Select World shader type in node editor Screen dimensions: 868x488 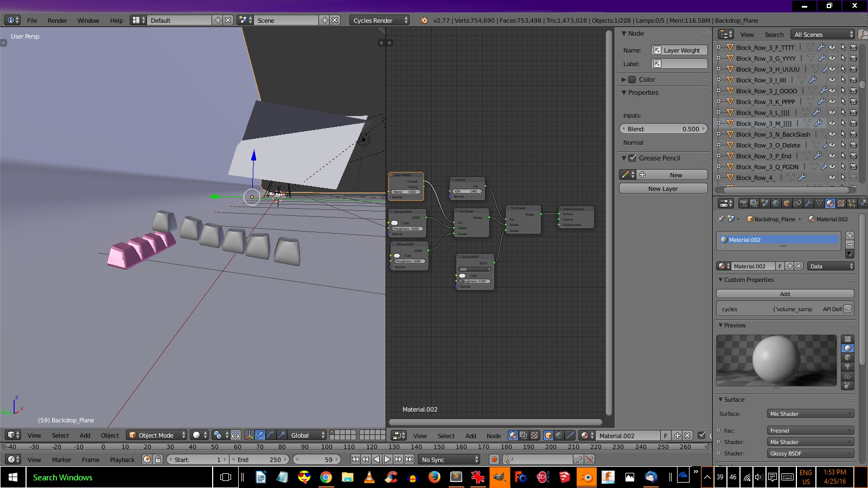click(559, 435)
